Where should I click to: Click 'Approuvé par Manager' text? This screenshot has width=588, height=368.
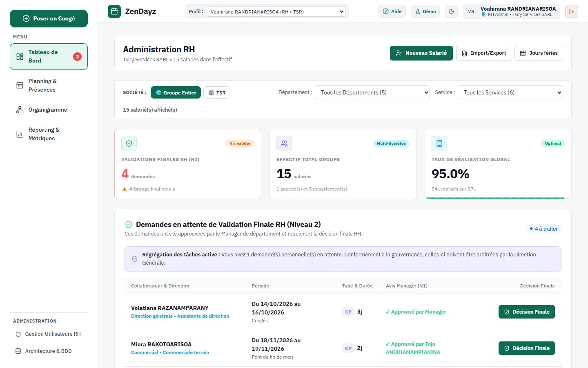pyautogui.click(x=416, y=312)
